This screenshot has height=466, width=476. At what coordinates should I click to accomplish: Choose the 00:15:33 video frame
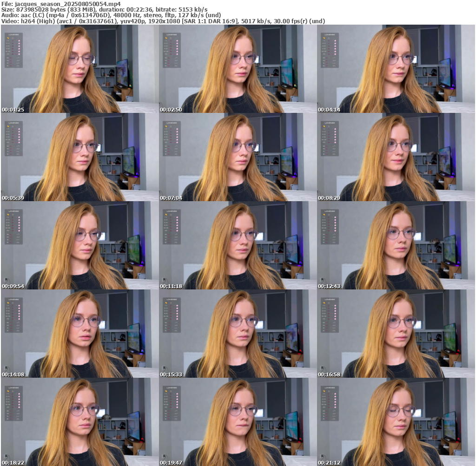pos(238,334)
